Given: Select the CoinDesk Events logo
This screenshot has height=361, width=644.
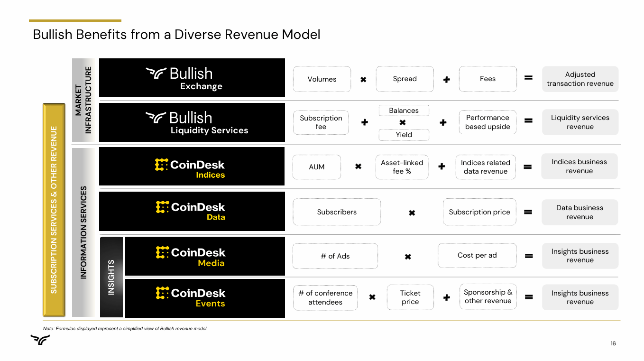Looking at the screenshot, I should [x=204, y=298].
